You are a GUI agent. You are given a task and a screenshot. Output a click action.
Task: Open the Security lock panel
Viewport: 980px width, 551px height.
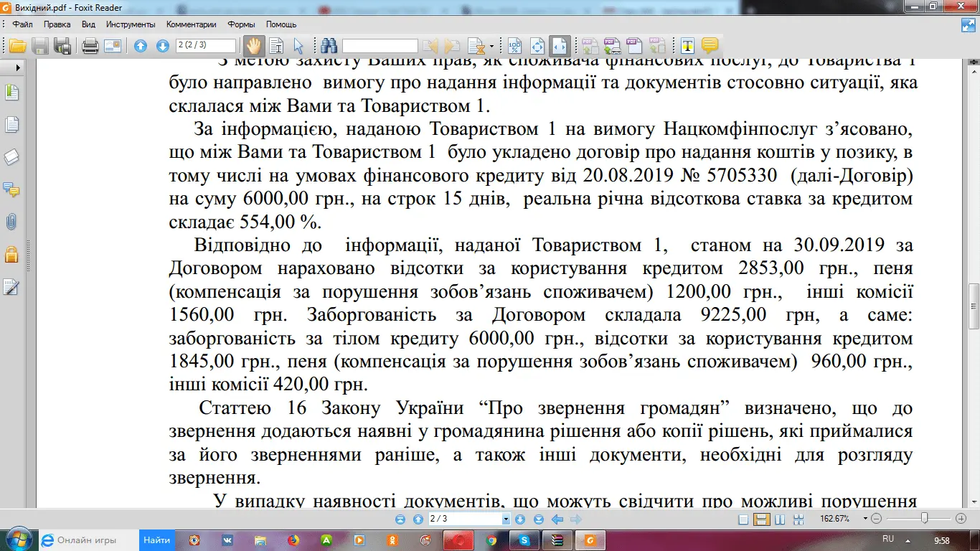[12, 254]
